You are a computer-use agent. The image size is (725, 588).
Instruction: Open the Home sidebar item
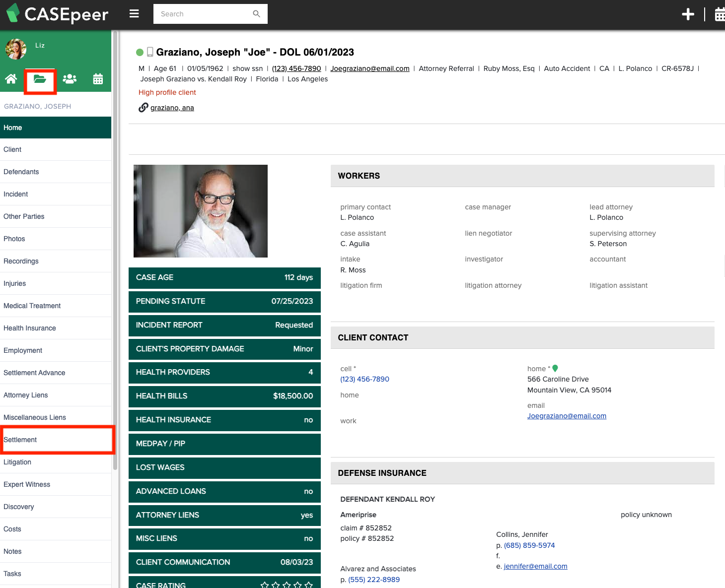(56, 128)
